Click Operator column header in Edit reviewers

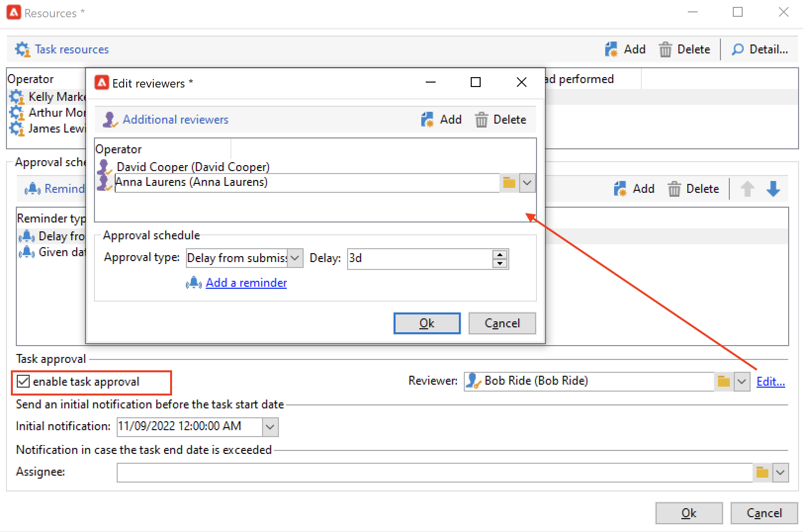coord(163,149)
